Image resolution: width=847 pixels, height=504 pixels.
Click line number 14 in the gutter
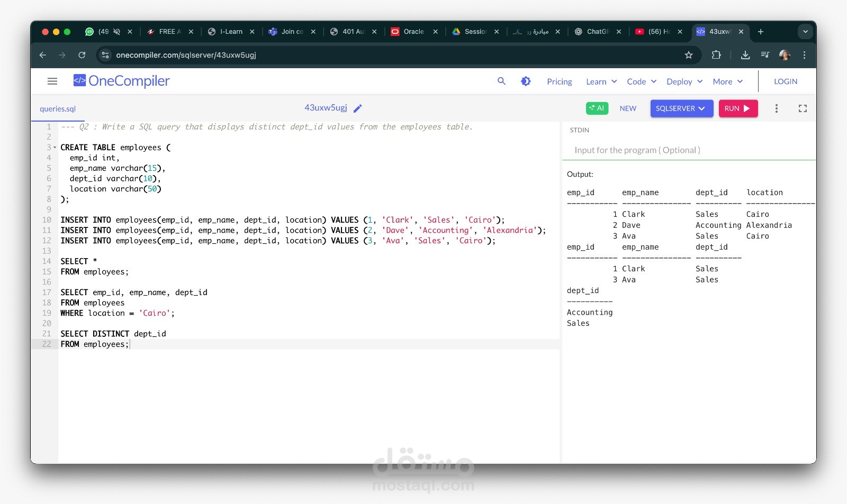point(47,261)
